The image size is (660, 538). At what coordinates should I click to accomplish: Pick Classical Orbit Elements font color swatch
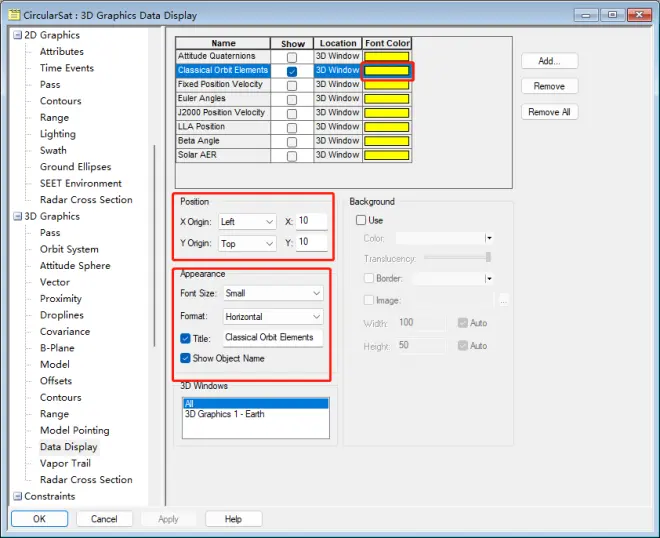386,71
